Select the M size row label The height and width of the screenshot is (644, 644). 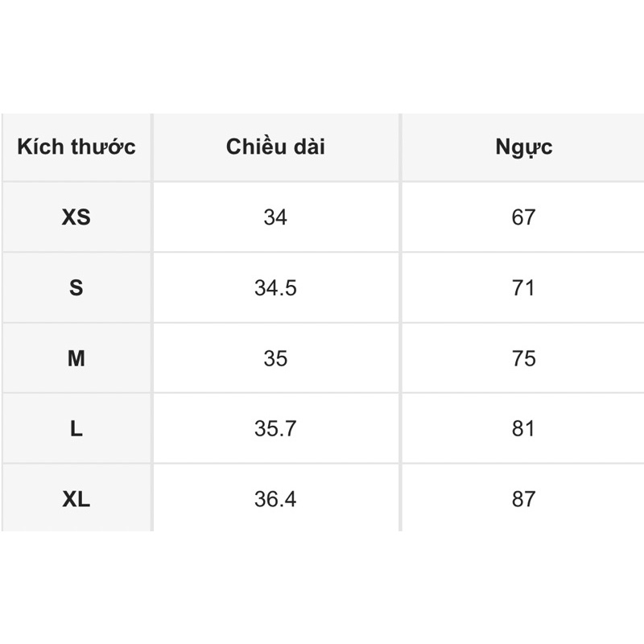point(76,358)
